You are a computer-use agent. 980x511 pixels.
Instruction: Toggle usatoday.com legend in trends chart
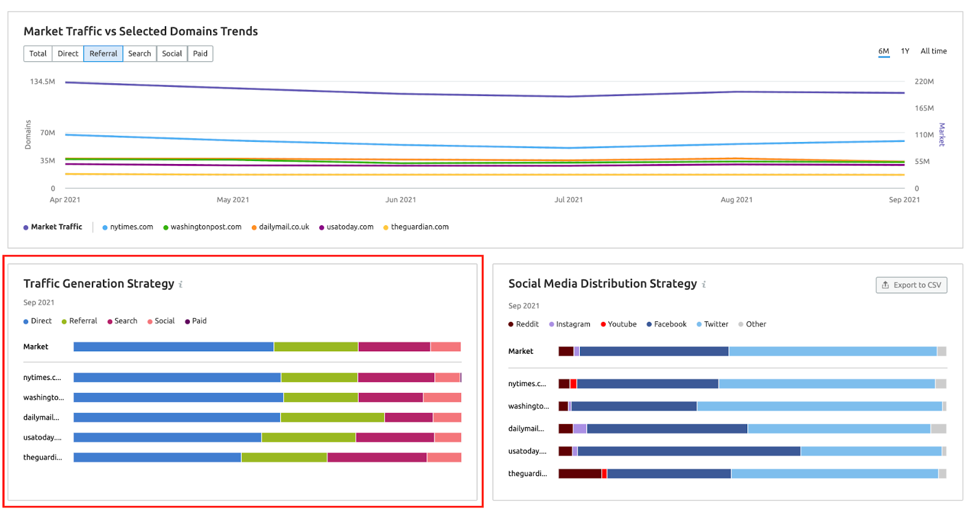(346, 227)
